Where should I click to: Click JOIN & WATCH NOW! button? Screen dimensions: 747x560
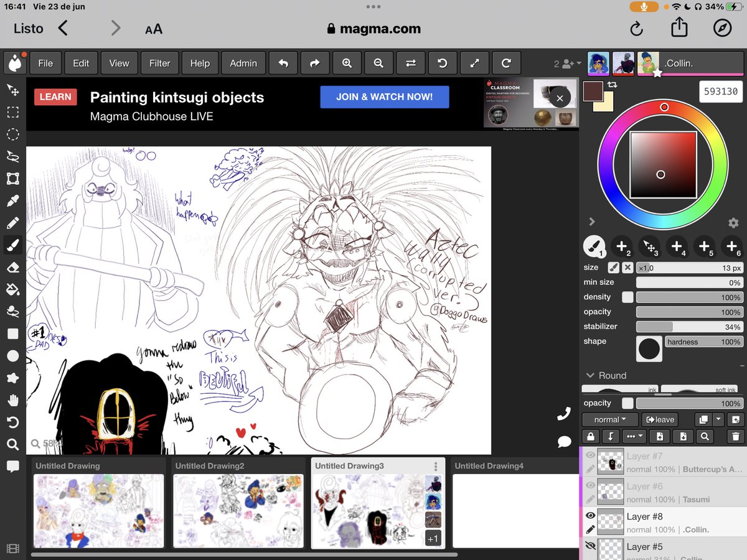tap(385, 97)
